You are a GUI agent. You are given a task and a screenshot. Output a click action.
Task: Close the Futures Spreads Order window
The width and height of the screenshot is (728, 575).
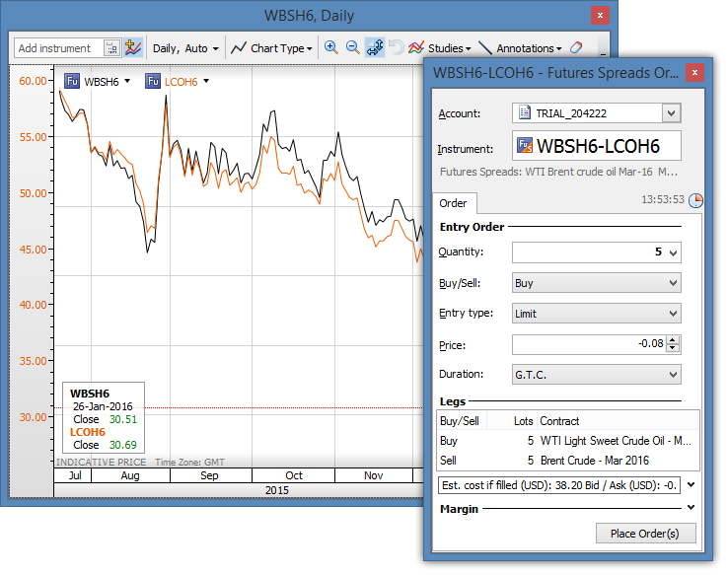pos(693,73)
